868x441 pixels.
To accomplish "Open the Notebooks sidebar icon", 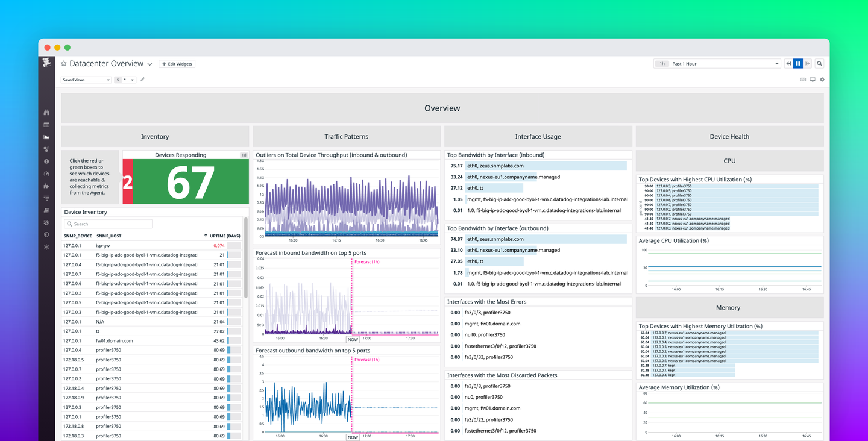I will tap(46, 210).
